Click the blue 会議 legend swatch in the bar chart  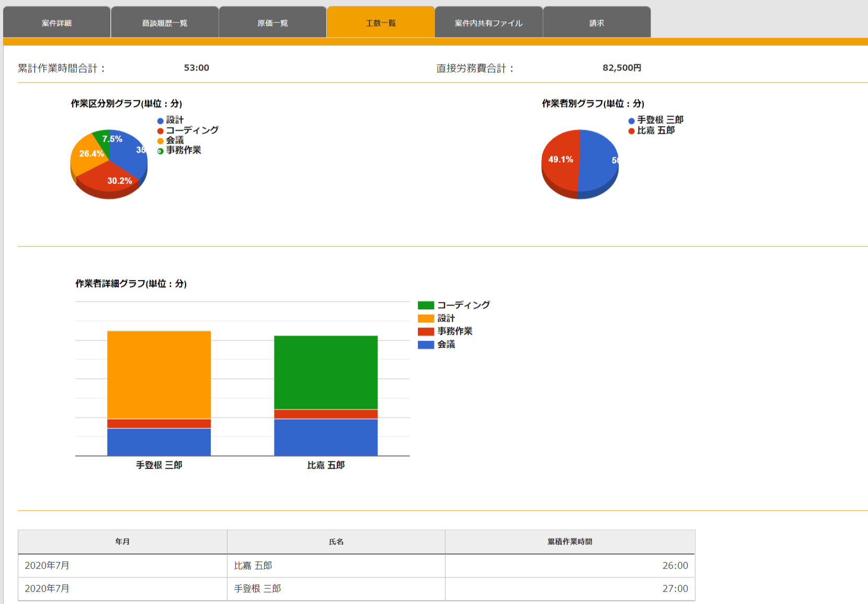click(x=426, y=345)
